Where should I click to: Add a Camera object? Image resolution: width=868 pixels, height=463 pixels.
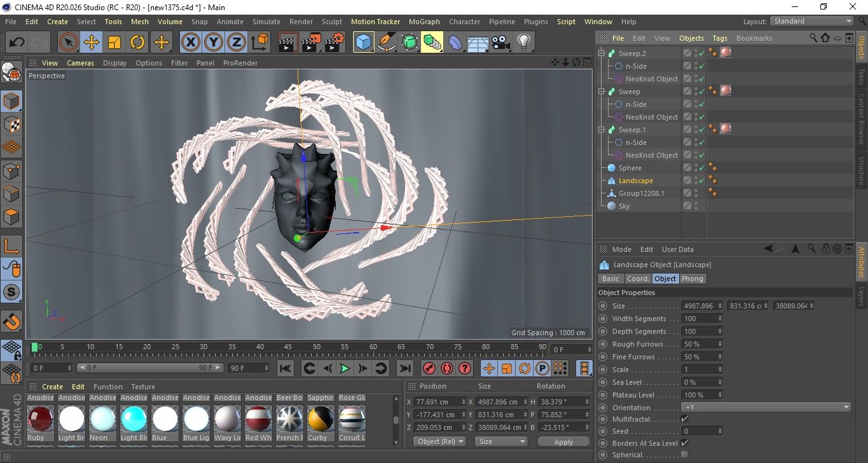pyautogui.click(x=500, y=43)
